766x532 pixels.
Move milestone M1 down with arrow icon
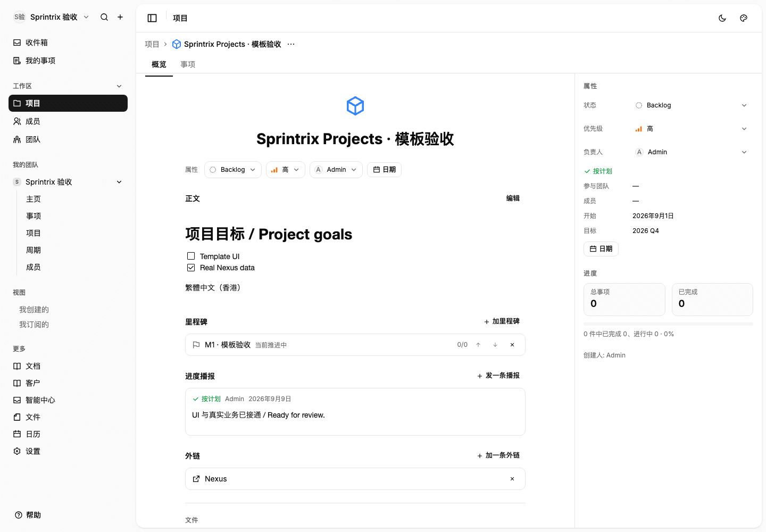coord(495,345)
